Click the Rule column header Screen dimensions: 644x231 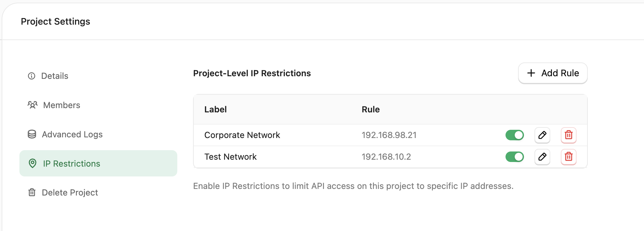pyautogui.click(x=371, y=109)
